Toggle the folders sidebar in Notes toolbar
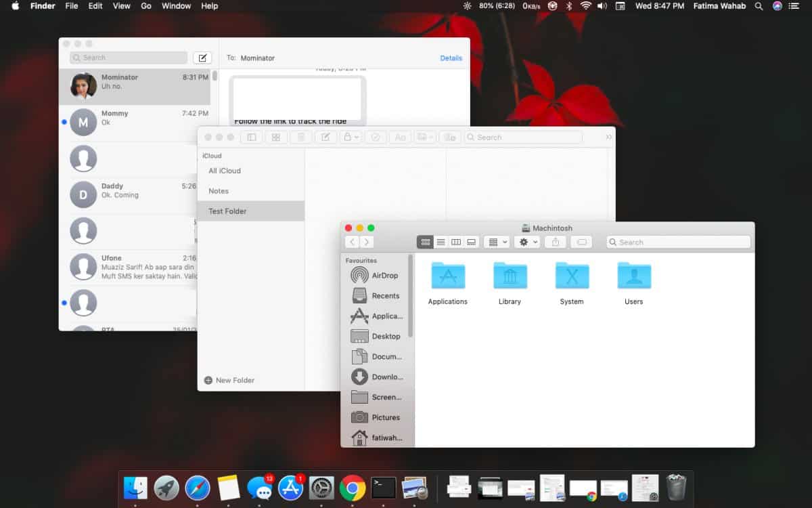Viewport: 812px width, 508px height. point(252,137)
